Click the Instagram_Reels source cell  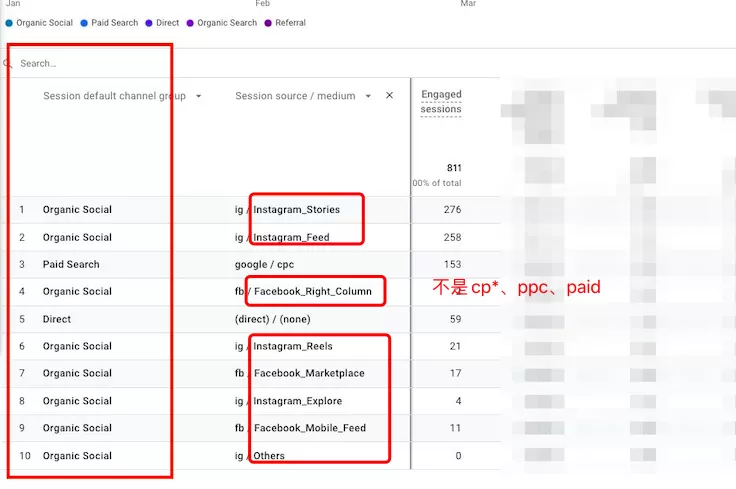(284, 346)
